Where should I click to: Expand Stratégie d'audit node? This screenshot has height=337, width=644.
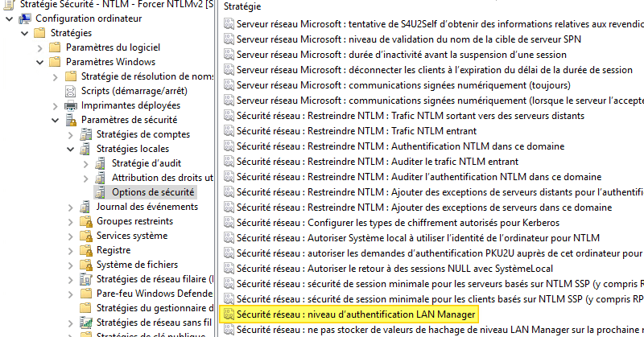pos(85,164)
